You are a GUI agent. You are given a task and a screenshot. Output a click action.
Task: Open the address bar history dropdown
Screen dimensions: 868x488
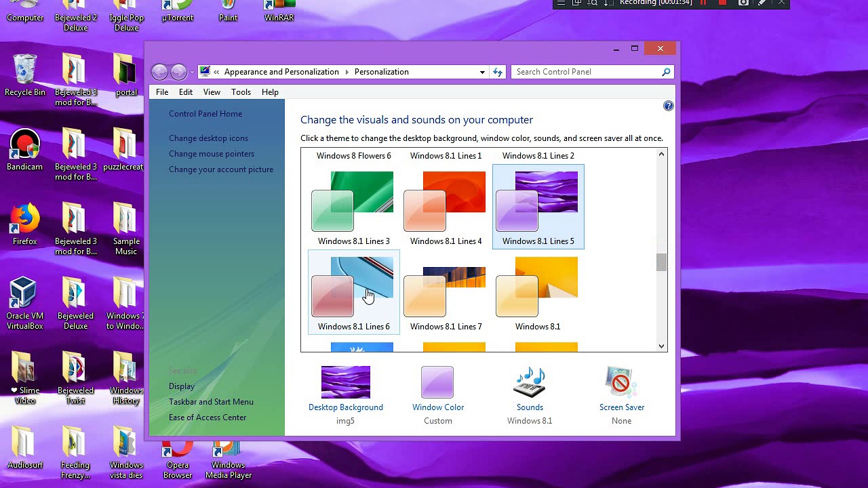click(x=482, y=72)
